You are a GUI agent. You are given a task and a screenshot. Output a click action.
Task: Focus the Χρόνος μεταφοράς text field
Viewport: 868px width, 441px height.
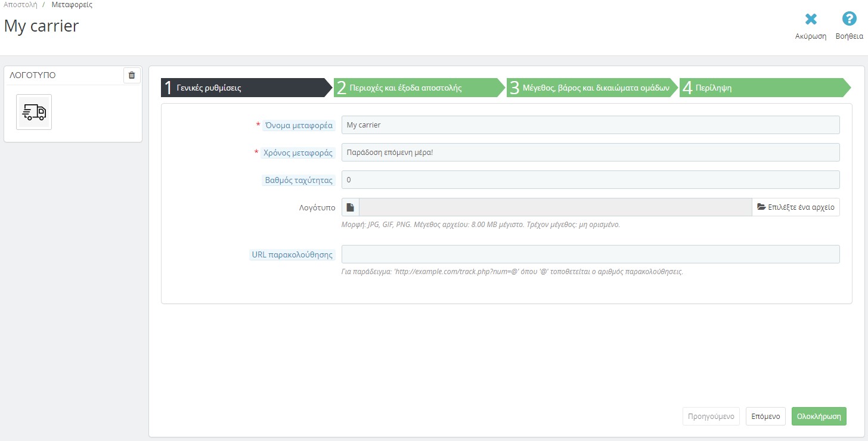point(590,153)
